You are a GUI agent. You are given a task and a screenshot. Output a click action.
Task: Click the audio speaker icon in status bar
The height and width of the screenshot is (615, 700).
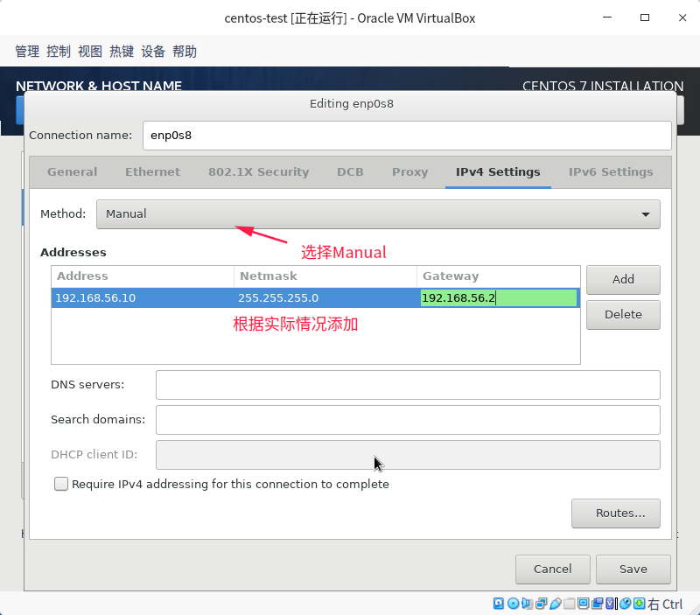527,604
